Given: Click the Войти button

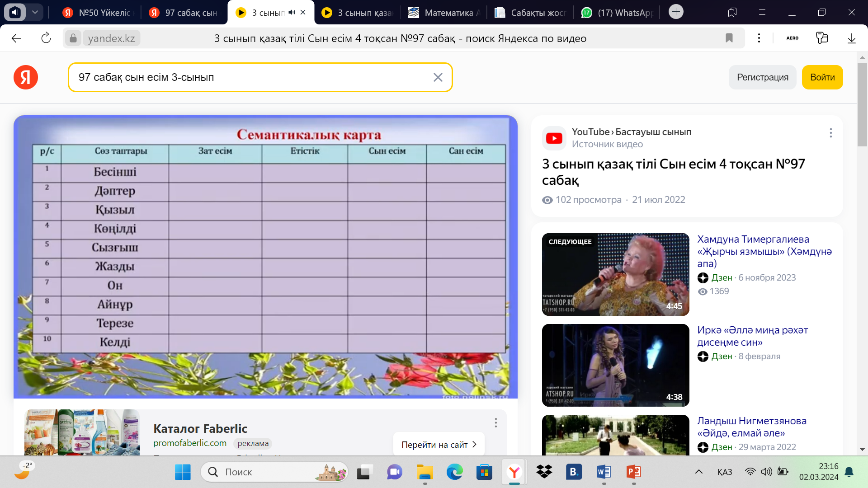Looking at the screenshot, I should (822, 77).
